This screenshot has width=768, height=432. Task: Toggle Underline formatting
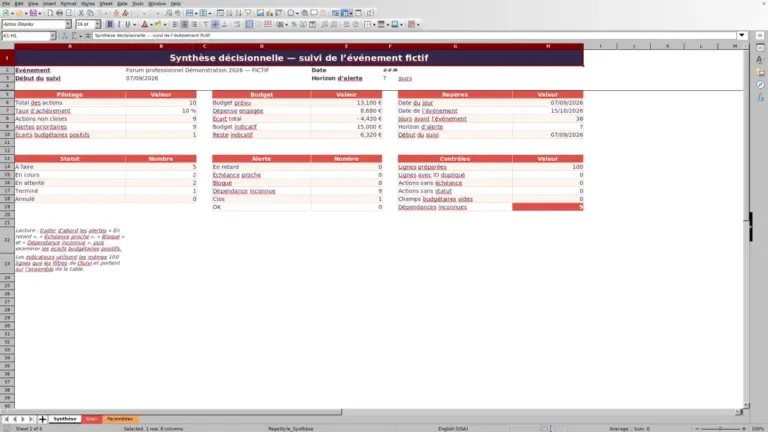(x=128, y=24)
